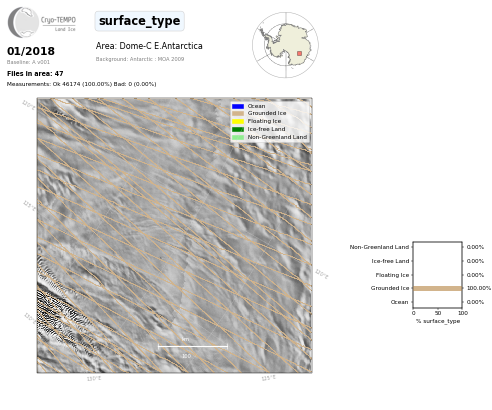This screenshot has width=492, height=410.
Task: Click the Grounded Ice bar in chart
Action: (x=438, y=288)
